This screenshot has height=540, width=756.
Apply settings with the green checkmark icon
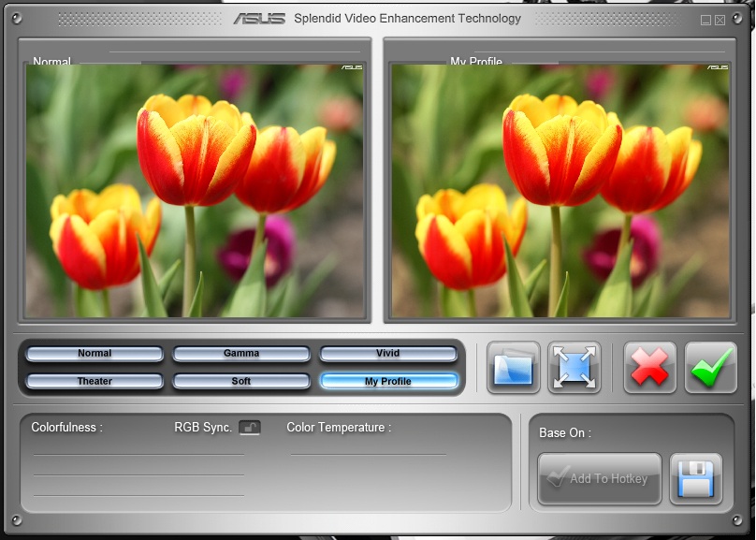[x=711, y=368]
